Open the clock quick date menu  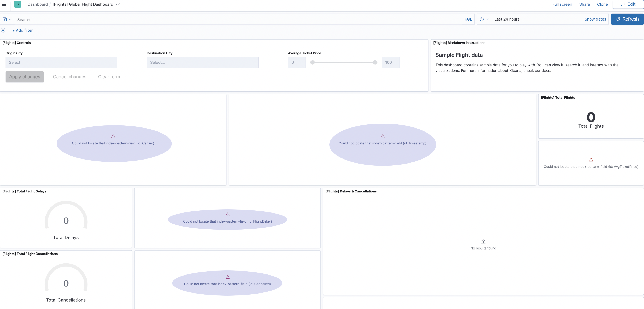484,19
